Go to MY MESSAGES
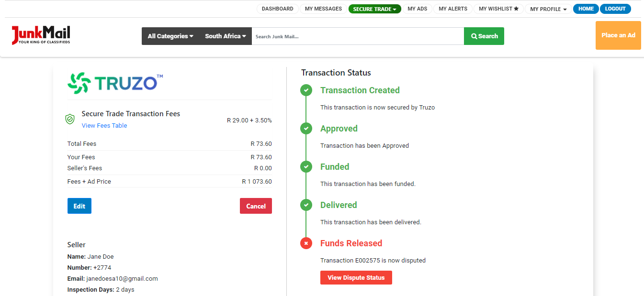 323,9
